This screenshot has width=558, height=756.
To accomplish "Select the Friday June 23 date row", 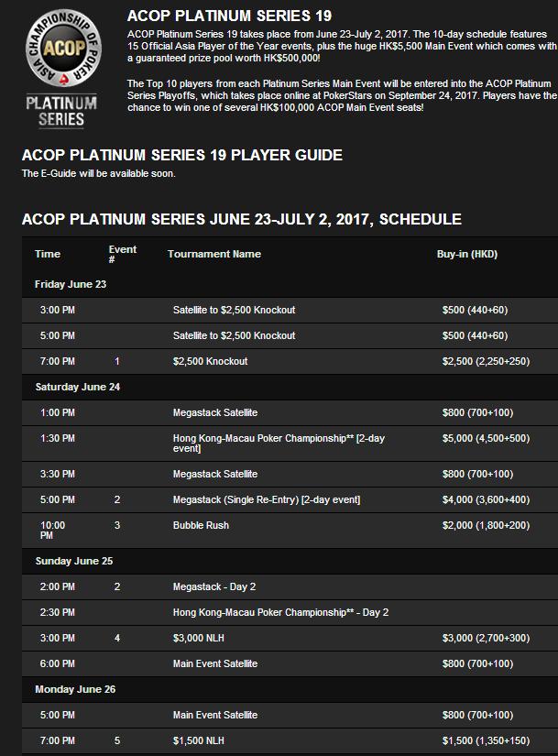I will 71,284.
